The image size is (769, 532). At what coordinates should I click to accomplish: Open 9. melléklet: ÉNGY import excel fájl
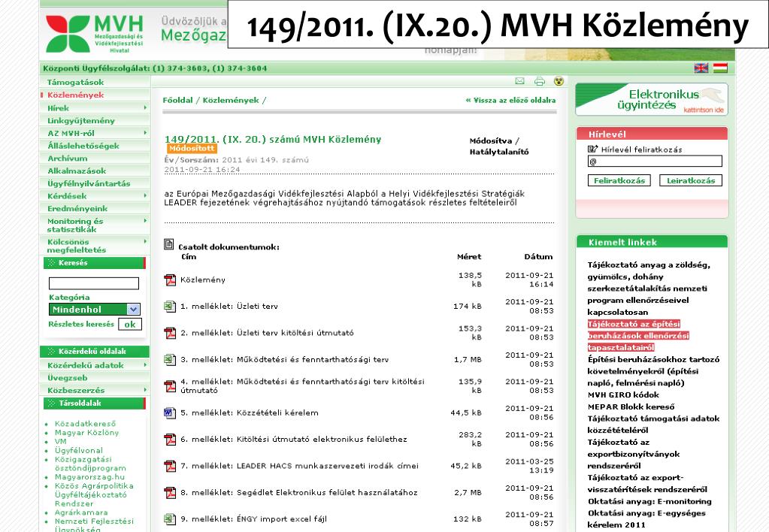point(253,518)
